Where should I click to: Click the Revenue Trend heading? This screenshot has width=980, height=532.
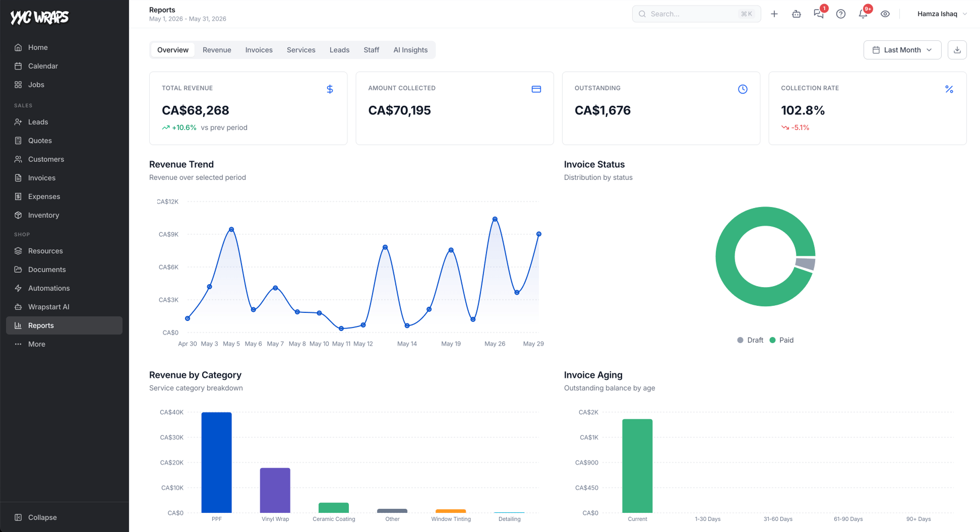(x=181, y=164)
